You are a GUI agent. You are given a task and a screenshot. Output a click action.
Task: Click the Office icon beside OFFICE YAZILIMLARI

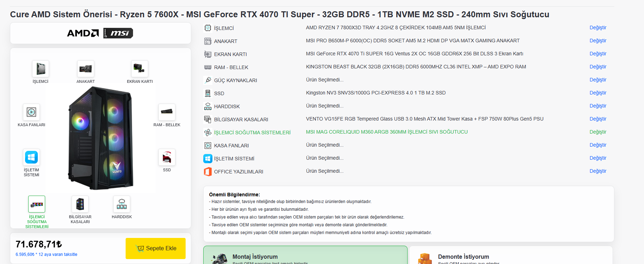[x=208, y=171]
